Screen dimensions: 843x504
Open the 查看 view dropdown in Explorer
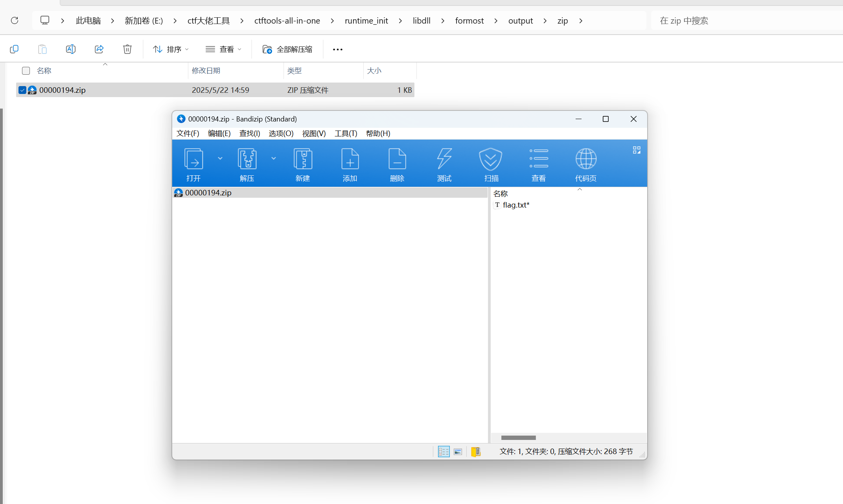pos(223,49)
